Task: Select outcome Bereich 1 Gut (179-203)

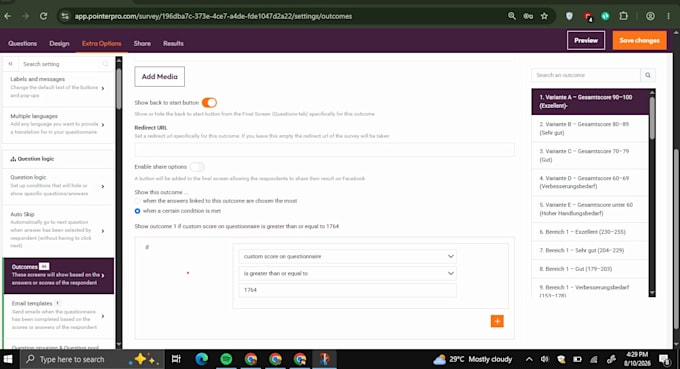Action: 590,269
